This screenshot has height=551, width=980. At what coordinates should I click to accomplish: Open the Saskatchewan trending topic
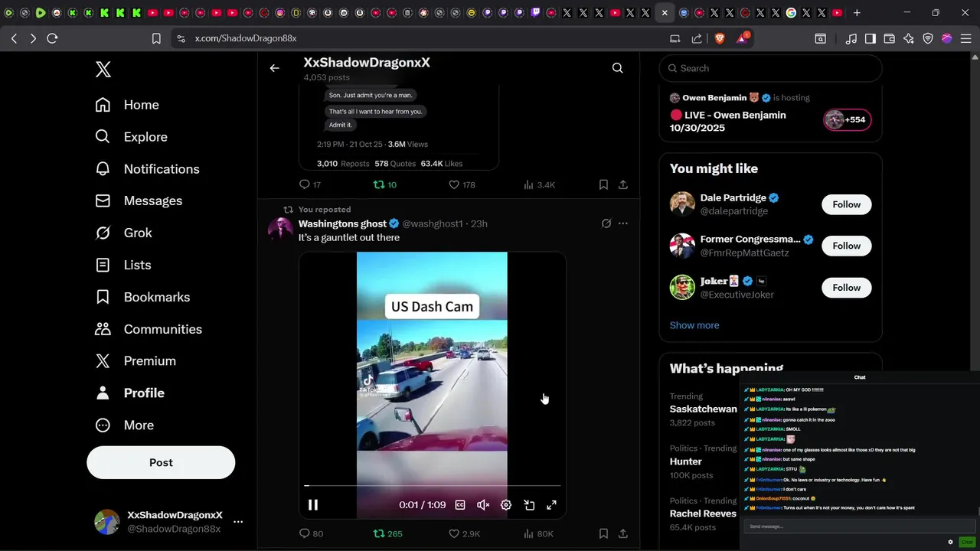[703, 409]
